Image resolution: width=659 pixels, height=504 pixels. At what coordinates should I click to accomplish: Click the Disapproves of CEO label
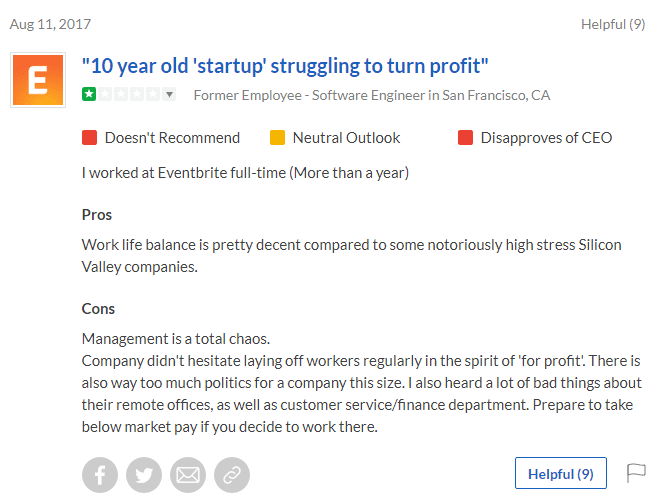[x=546, y=138]
